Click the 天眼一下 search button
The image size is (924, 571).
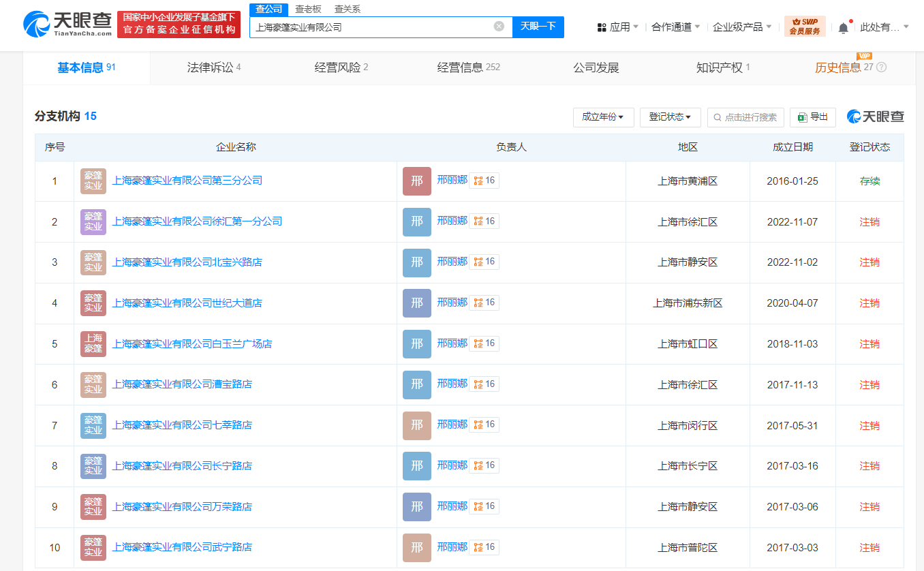(x=538, y=27)
